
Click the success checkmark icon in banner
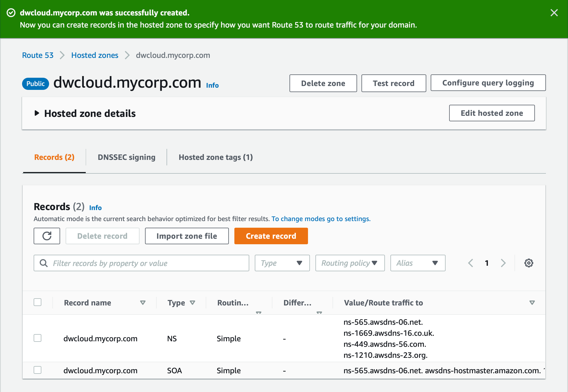point(11,13)
